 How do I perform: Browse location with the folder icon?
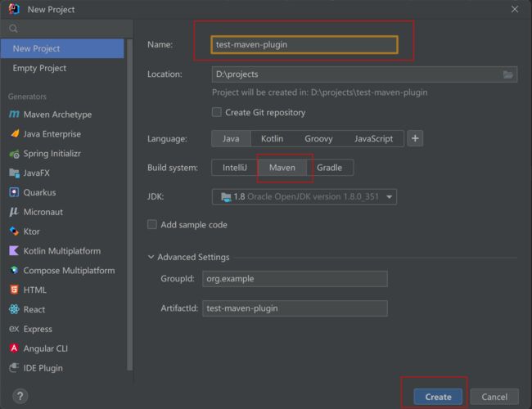click(x=508, y=74)
